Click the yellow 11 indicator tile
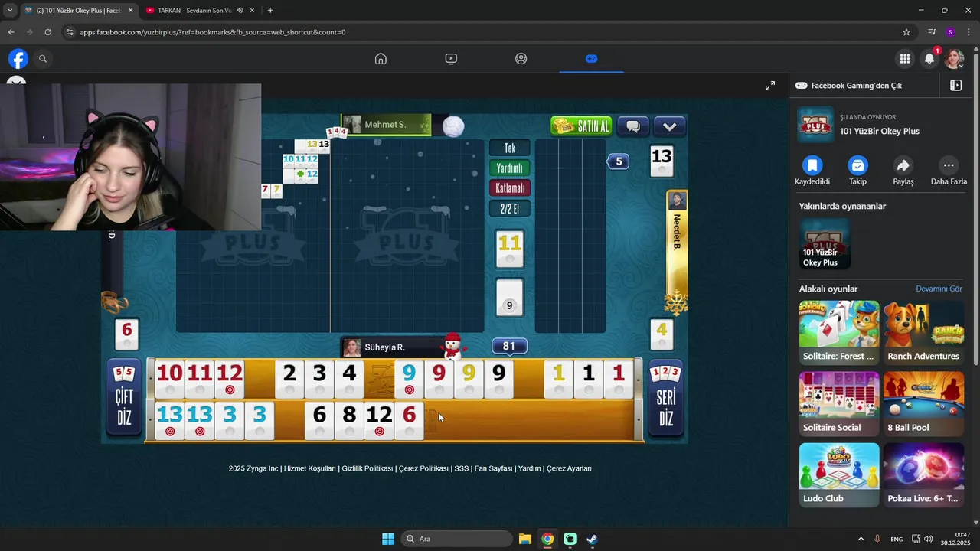This screenshot has width=980, height=551. tap(510, 249)
